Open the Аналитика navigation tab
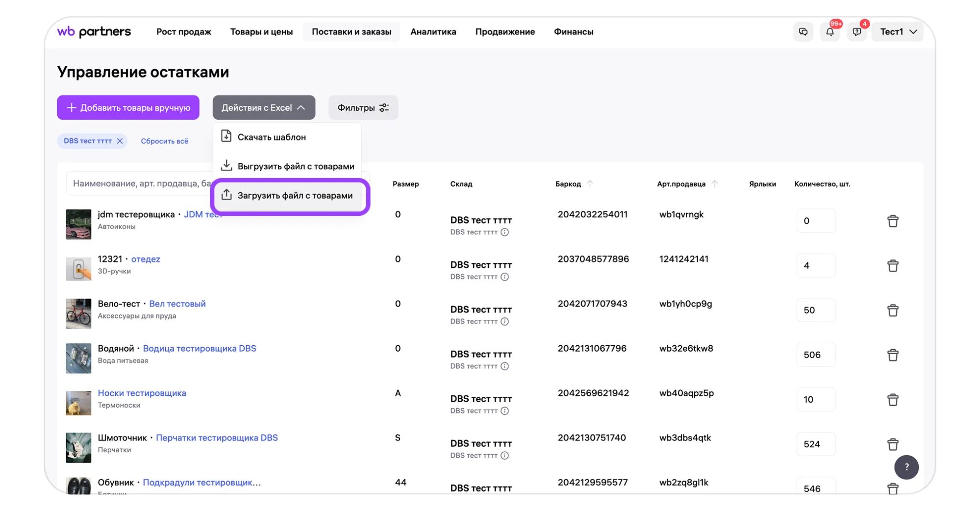980x511 pixels. coord(433,32)
